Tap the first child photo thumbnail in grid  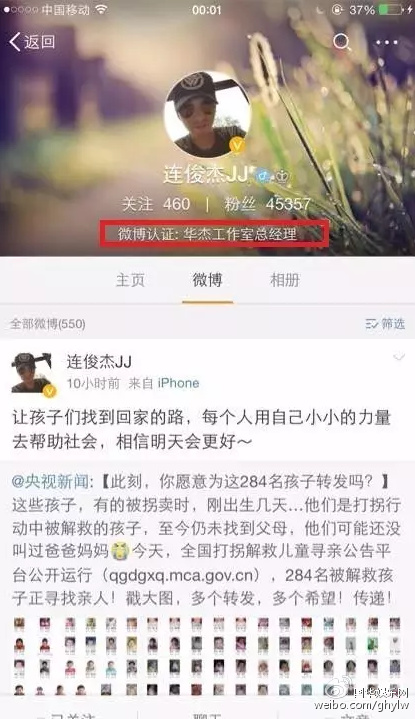[x=19, y=624]
